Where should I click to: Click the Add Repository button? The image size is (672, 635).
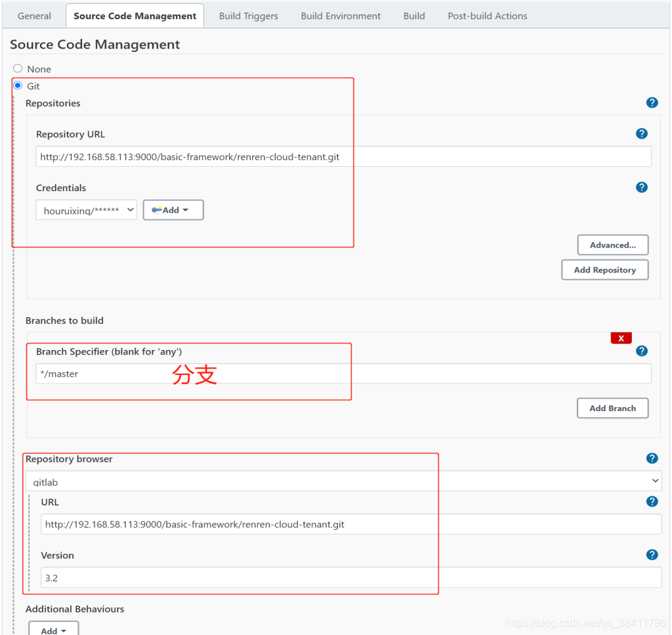[x=604, y=270]
